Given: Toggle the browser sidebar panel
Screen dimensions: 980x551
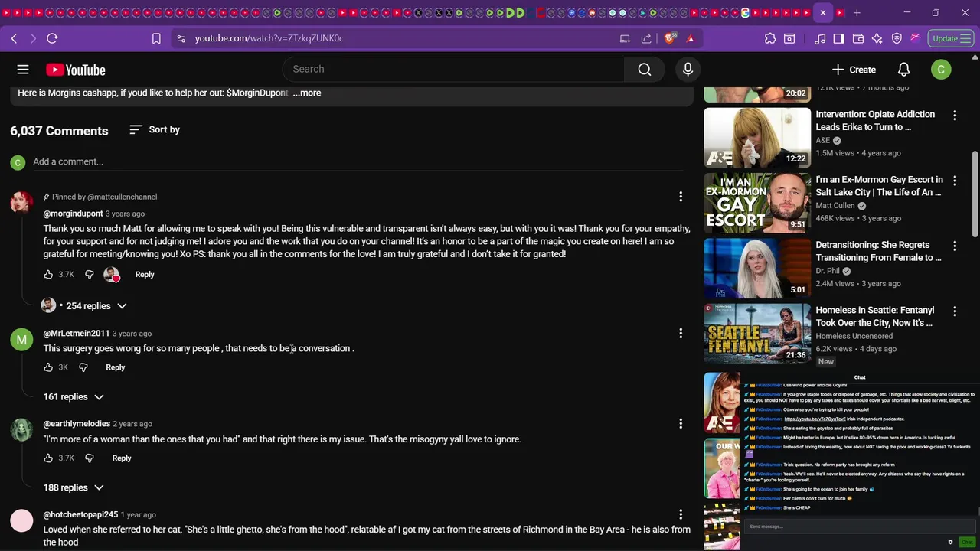Looking at the screenshot, I should (839, 38).
